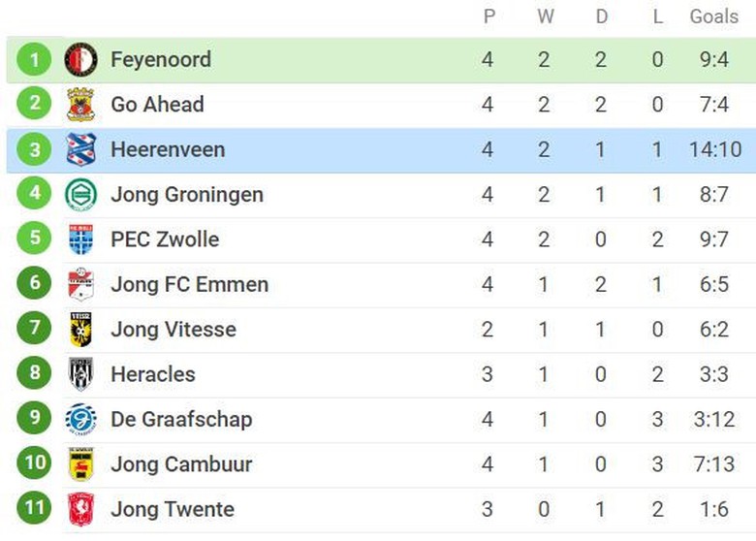
Task: Click the Jong Groningen club logo
Action: click(x=80, y=195)
